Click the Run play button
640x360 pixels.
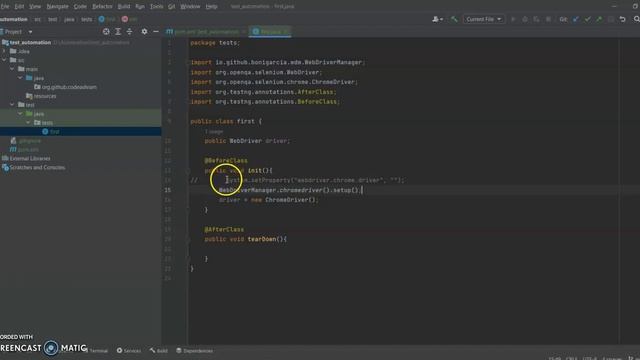513,19
